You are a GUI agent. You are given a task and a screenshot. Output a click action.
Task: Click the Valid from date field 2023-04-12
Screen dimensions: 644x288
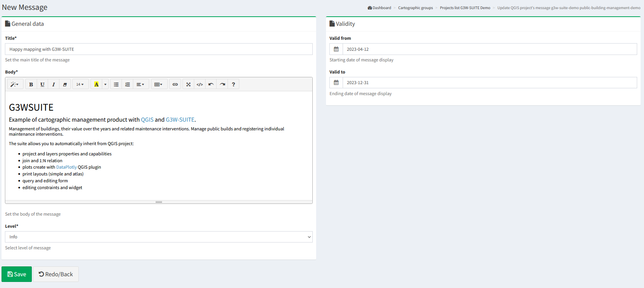(x=490, y=49)
